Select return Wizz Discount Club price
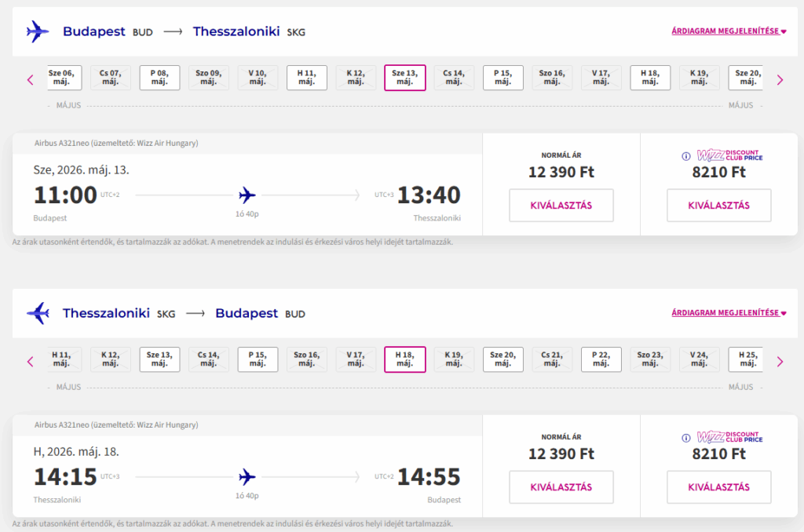 point(718,487)
